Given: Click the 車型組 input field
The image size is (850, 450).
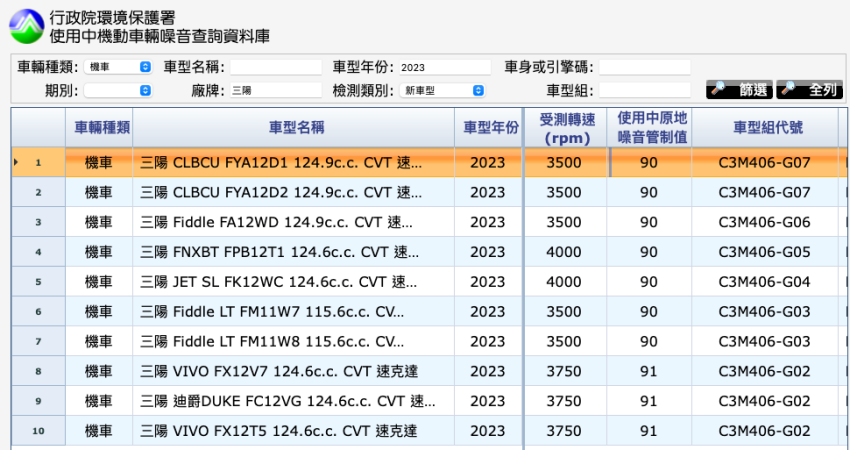Looking at the screenshot, I should [645, 91].
